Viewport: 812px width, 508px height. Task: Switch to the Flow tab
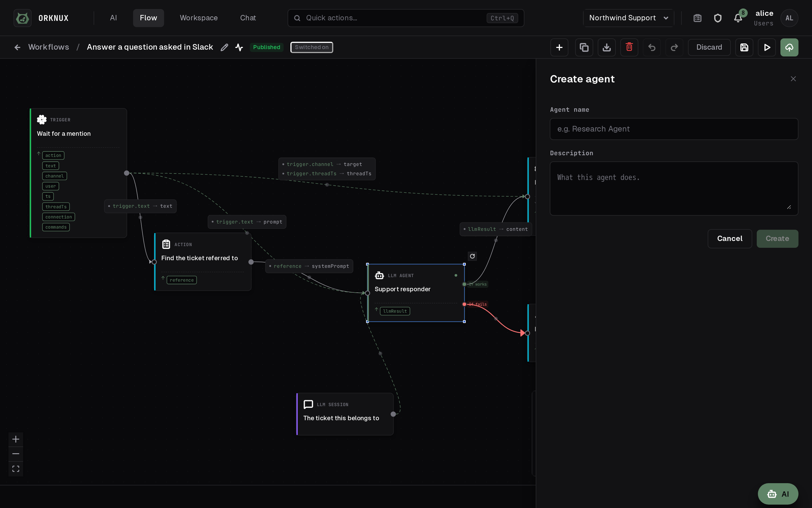click(148, 18)
